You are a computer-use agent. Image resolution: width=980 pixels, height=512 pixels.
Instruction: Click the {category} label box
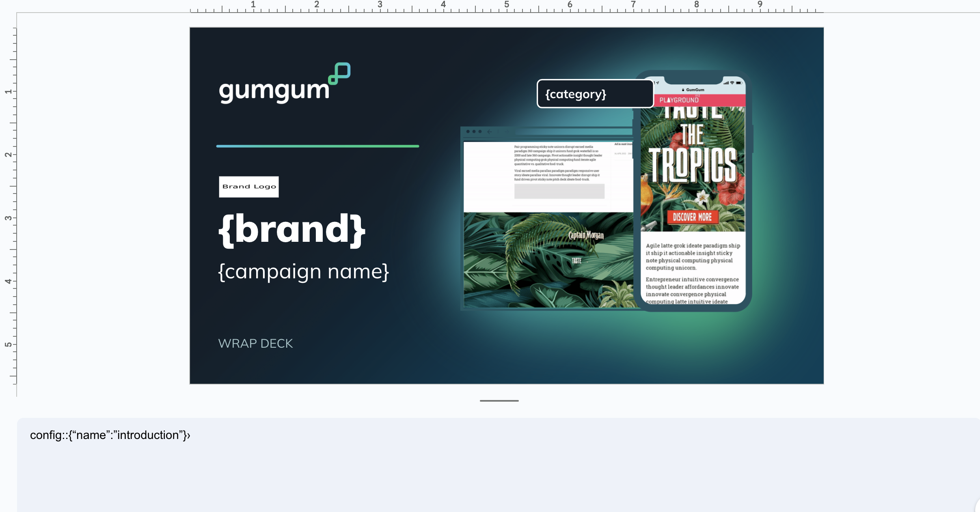pos(595,94)
